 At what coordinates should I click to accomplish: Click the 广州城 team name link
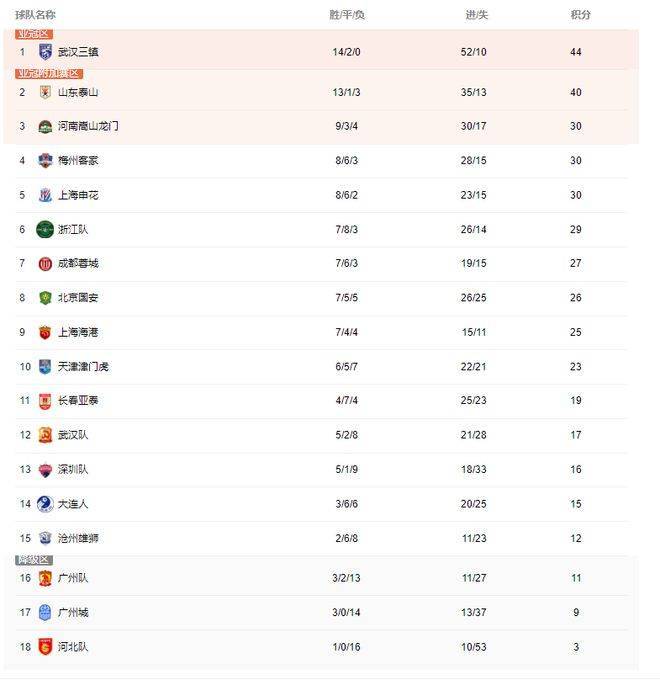click(73, 612)
